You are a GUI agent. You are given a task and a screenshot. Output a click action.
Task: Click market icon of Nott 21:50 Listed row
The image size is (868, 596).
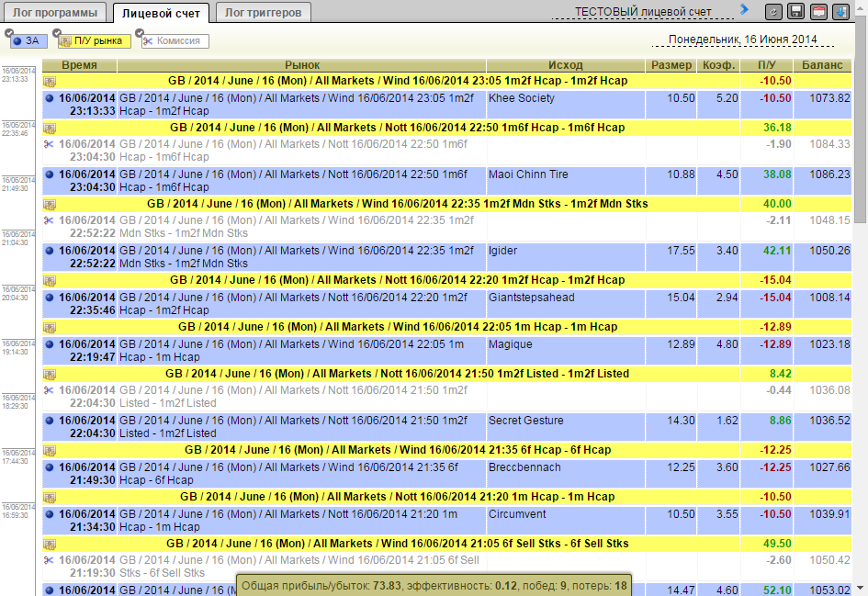tap(50, 375)
